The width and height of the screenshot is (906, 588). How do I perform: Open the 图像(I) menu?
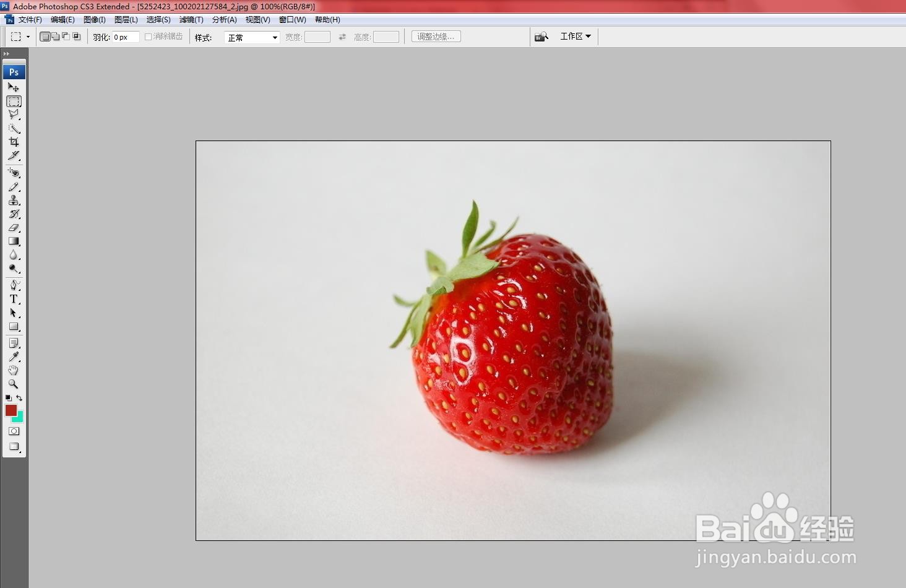point(95,20)
